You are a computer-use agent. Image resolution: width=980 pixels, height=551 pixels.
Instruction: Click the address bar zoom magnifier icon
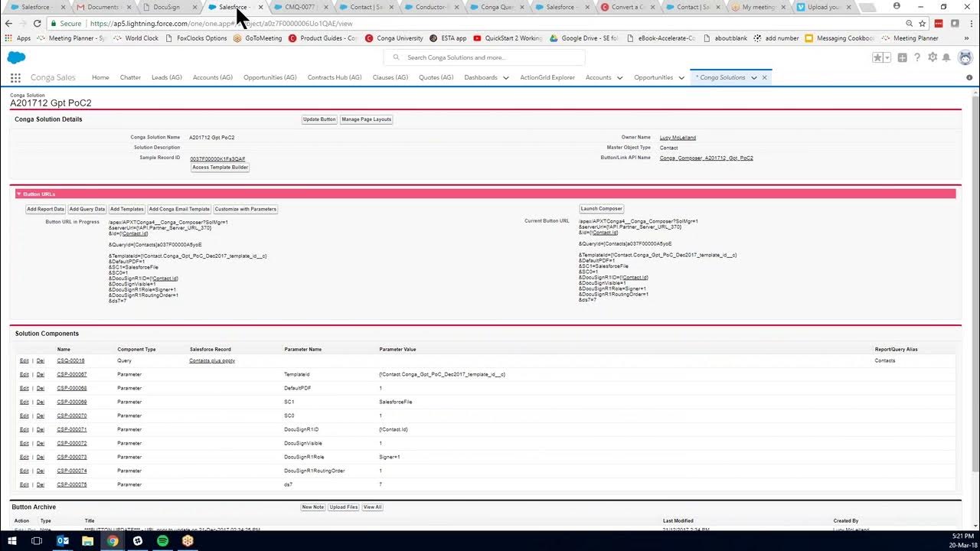coord(910,24)
